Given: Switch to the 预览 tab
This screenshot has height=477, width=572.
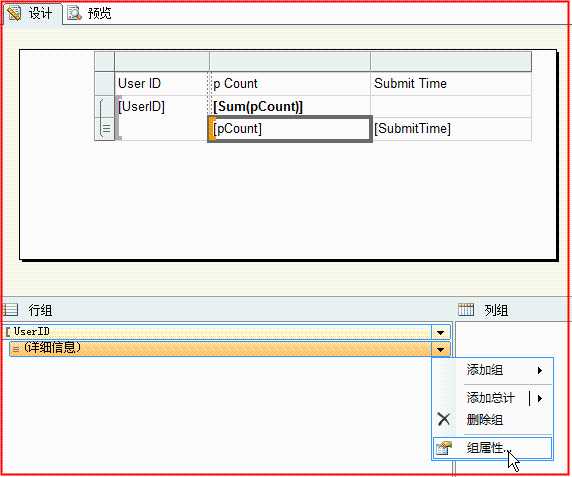Looking at the screenshot, I should pos(90,13).
